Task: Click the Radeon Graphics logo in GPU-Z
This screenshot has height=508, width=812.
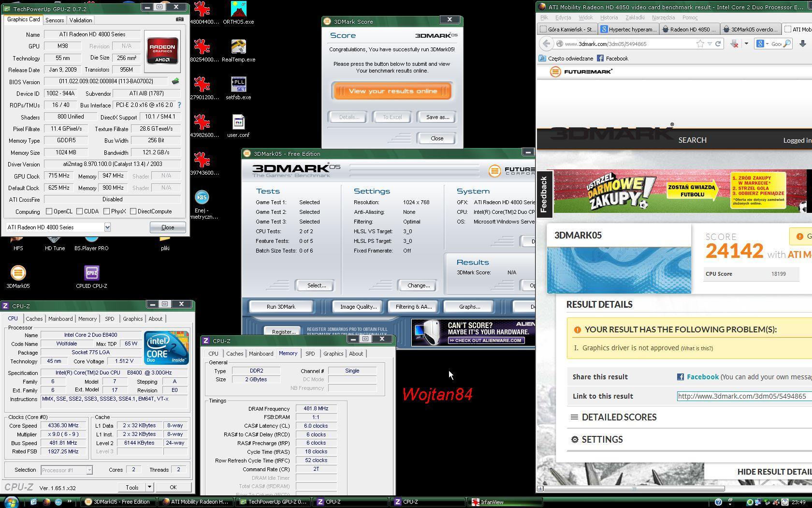Action: (x=162, y=51)
